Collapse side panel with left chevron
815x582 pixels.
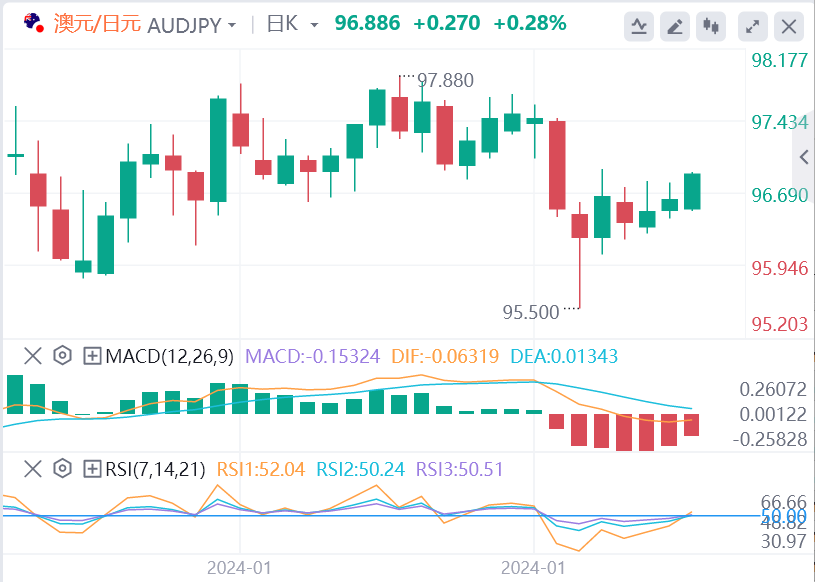coord(804,156)
